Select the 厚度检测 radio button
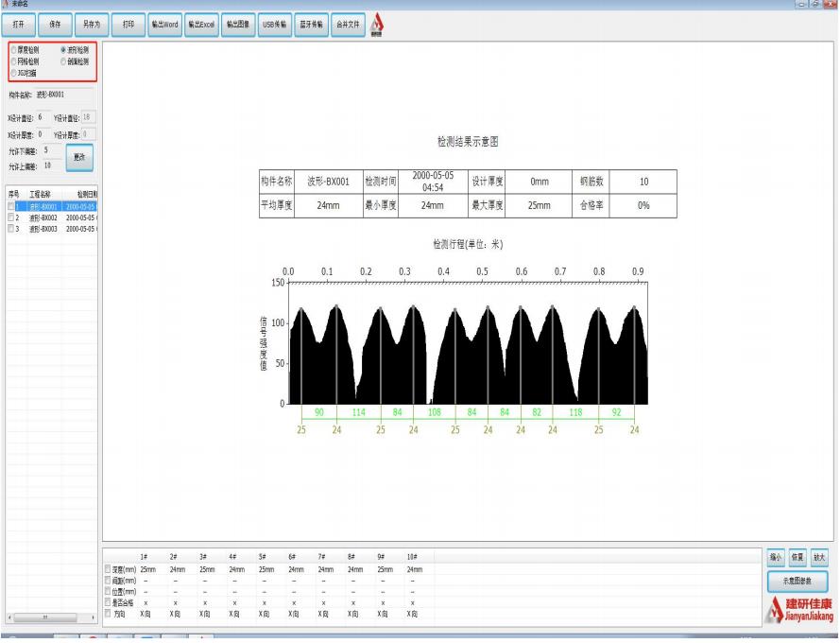This screenshot has width=840, height=643. pos(12,49)
